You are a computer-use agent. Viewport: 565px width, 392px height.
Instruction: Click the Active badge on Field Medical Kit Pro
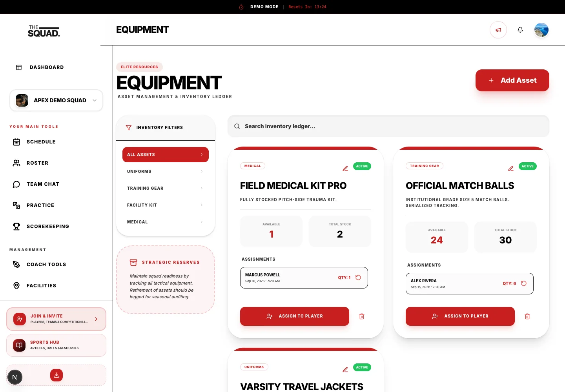pos(362,166)
